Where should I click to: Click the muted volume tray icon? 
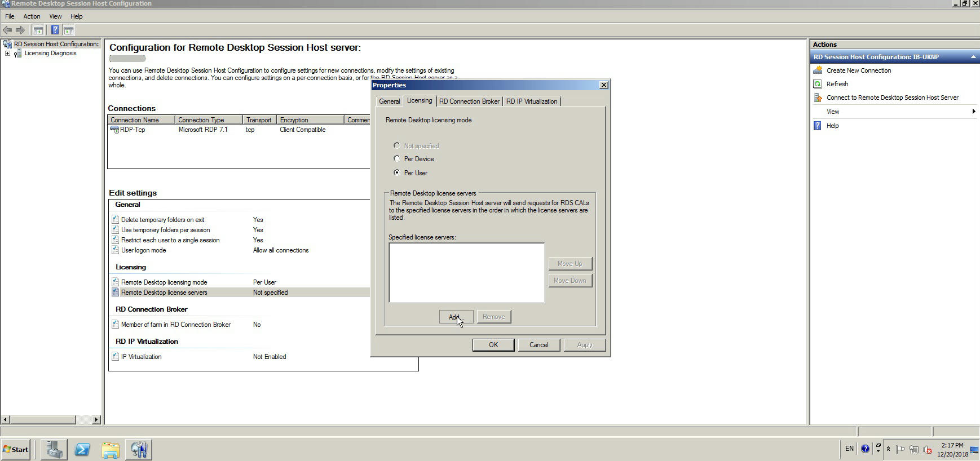(x=926, y=450)
